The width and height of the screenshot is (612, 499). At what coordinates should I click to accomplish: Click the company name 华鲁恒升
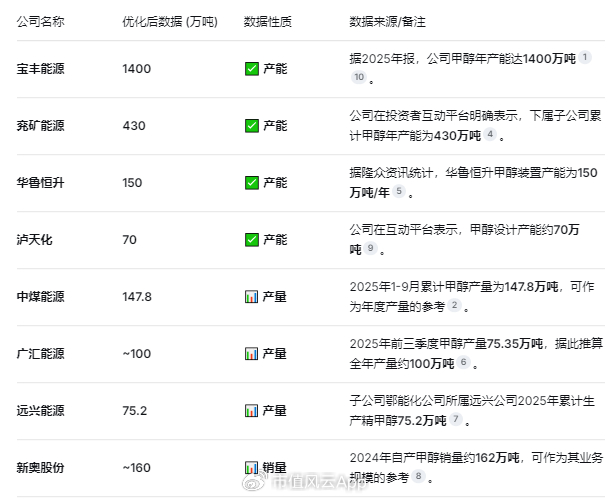(41, 183)
